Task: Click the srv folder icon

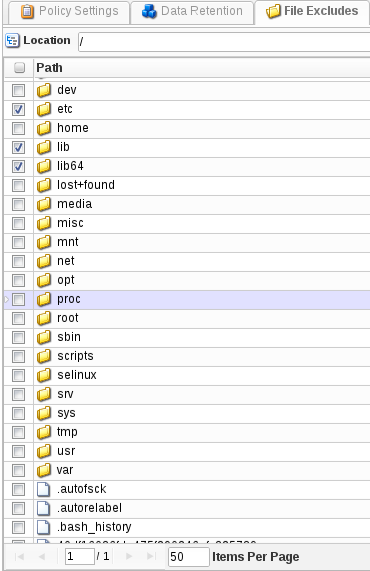Action: (x=44, y=394)
